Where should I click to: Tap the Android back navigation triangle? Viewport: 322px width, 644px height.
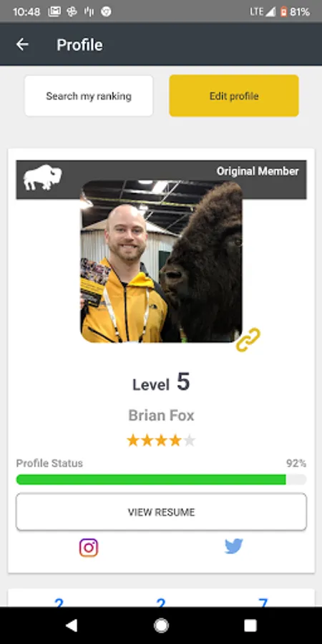[x=72, y=625]
